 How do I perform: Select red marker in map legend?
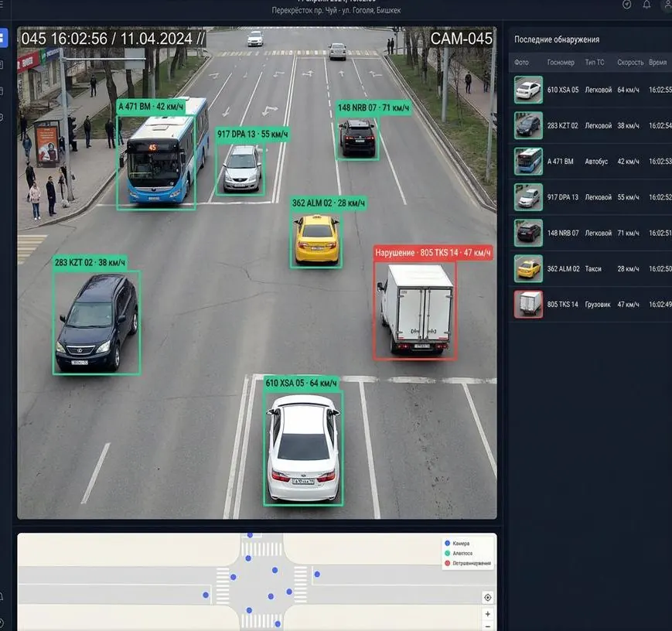[x=448, y=563]
